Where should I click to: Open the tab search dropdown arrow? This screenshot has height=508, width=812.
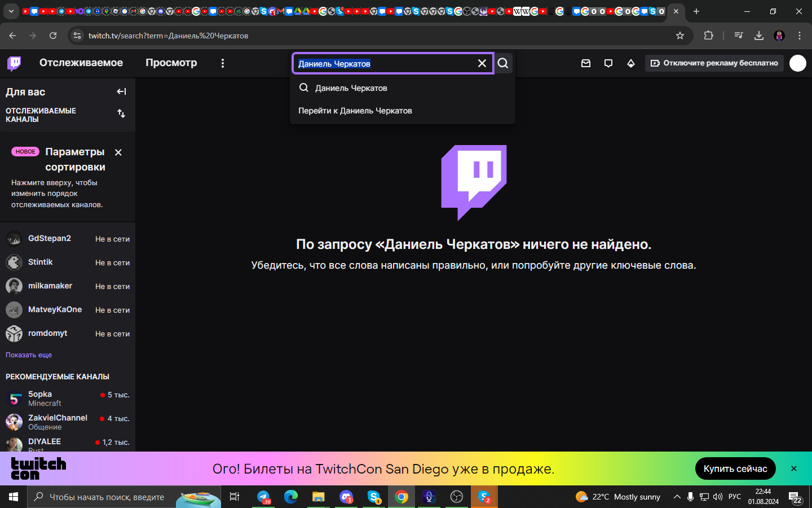11,11
